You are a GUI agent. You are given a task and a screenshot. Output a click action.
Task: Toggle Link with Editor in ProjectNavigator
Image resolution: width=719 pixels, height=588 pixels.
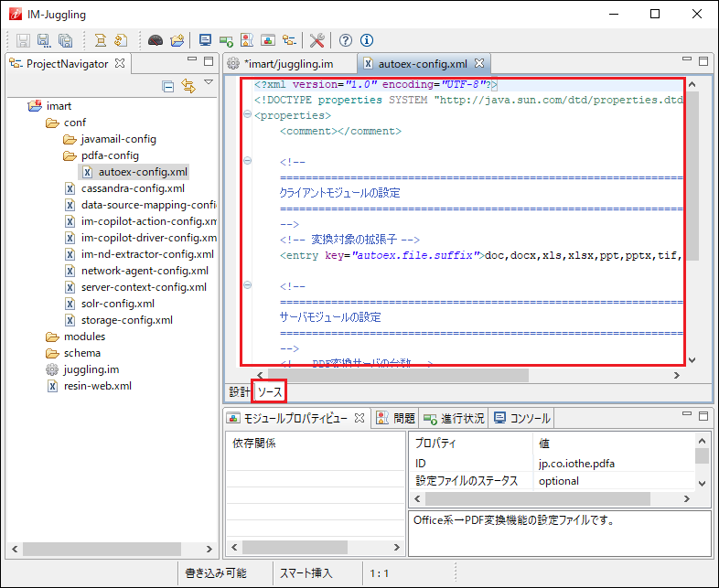tap(188, 86)
